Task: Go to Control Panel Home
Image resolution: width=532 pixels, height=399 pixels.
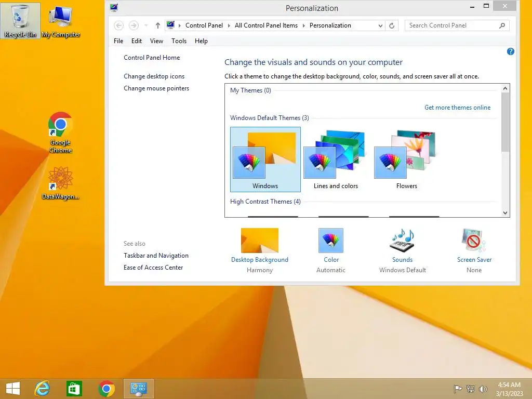Action: coord(152,58)
